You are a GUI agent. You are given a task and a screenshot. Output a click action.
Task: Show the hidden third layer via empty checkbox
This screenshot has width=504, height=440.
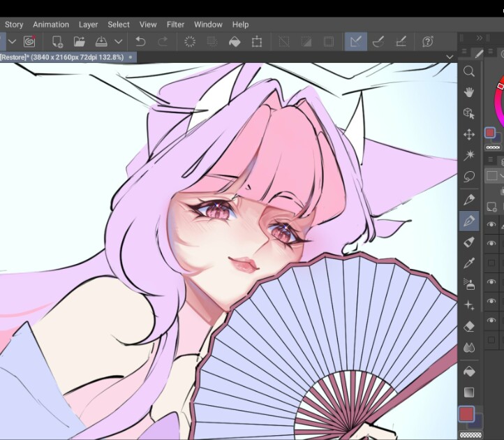click(491, 263)
